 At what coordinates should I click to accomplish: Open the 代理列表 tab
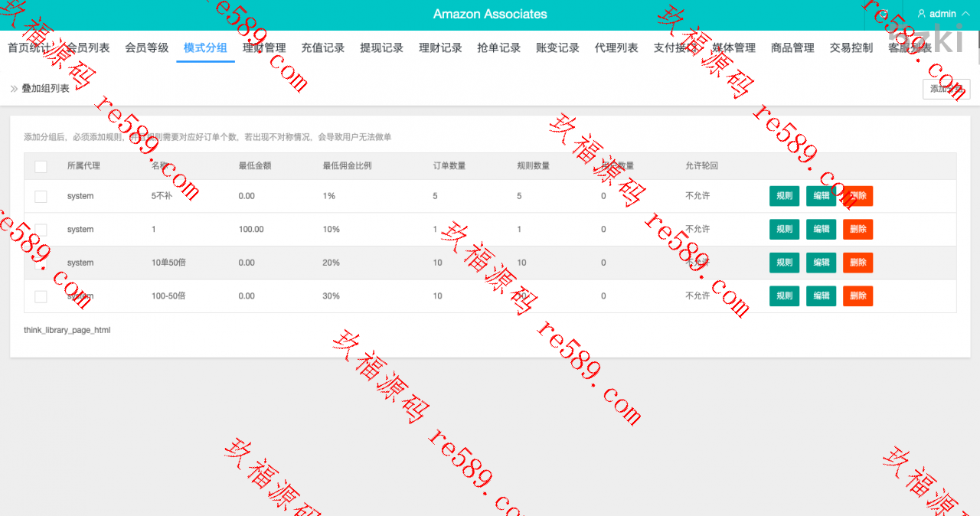pos(616,47)
